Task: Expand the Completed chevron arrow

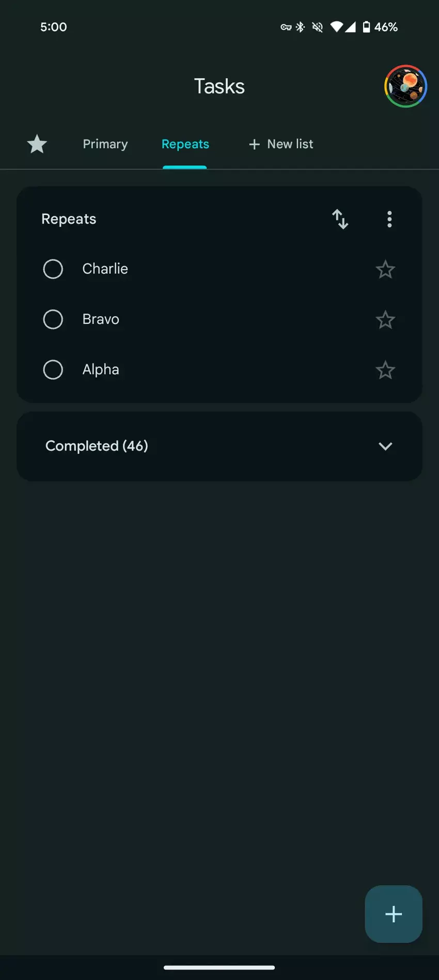Action: click(385, 446)
